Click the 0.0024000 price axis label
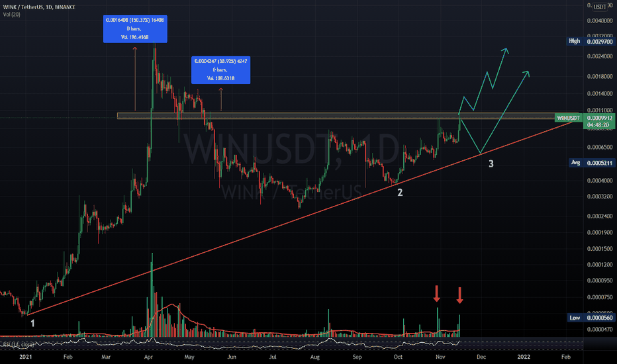 [600, 56]
